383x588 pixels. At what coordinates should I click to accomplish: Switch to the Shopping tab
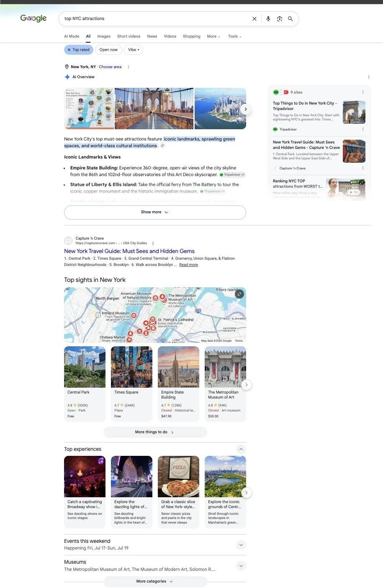191,36
